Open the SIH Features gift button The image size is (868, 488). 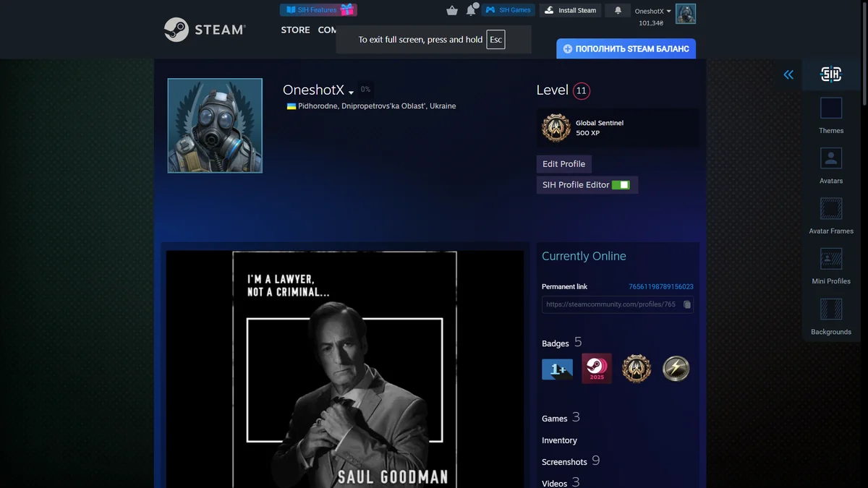click(x=318, y=10)
